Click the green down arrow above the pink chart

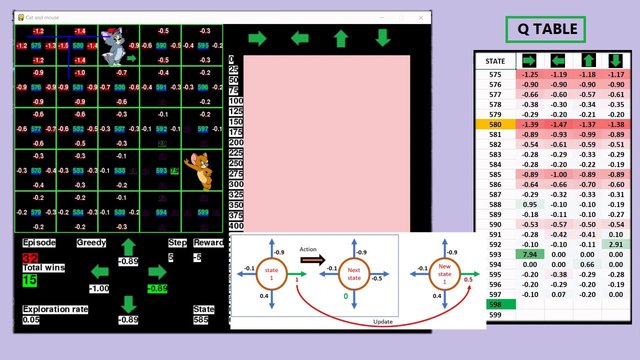382,38
